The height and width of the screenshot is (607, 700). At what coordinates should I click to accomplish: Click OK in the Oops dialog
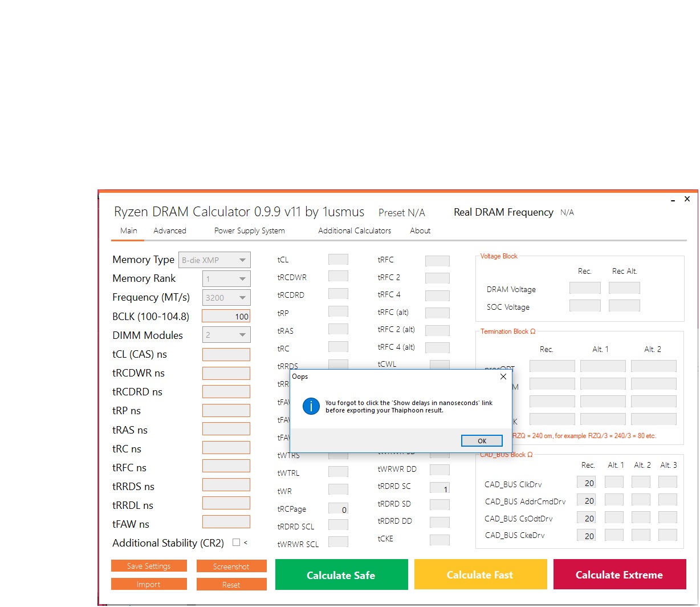click(482, 440)
